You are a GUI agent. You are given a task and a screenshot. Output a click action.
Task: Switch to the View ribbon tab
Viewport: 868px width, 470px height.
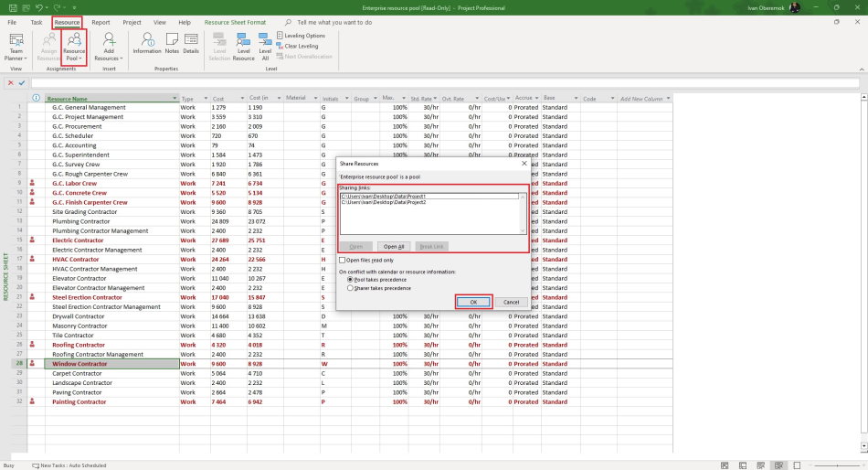click(160, 22)
